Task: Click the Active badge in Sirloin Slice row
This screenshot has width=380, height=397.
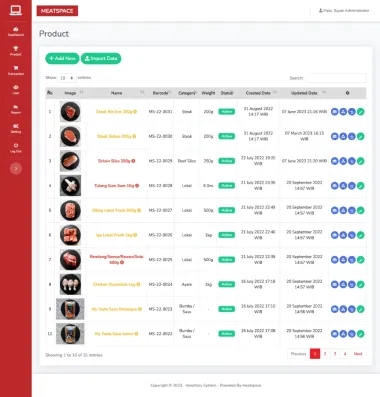Action: click(227, 161)
